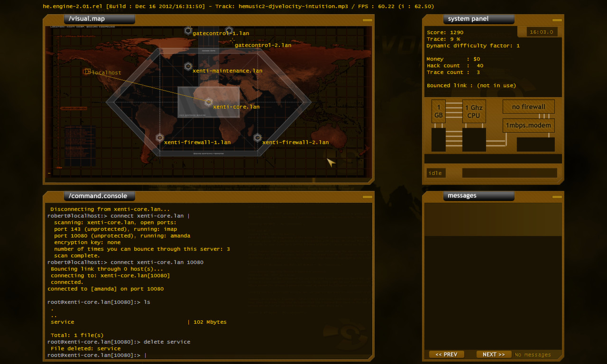This screenshot has width=607, height=364.
Task: Click the 1mbps.modem hardware icon
Action: tap(528, 125)
